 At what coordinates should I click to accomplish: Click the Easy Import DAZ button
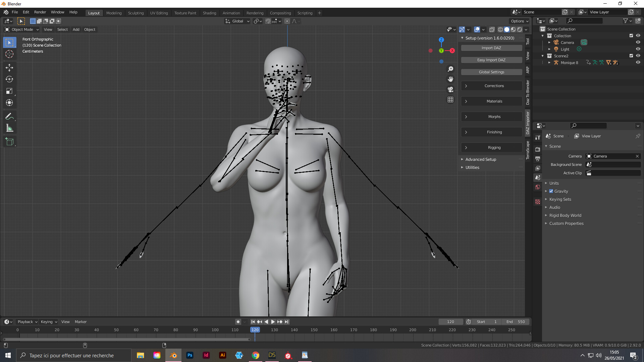491,60
